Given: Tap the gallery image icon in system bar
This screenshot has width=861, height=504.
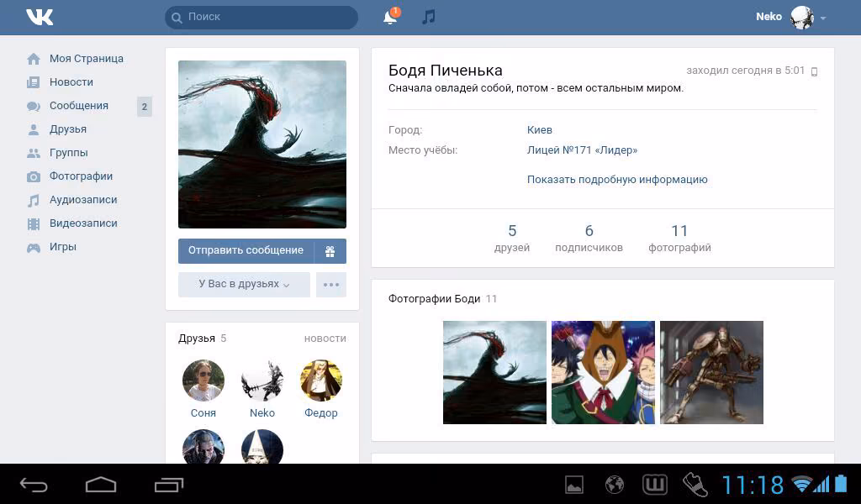Looking at the screenshot, I should point(573,485).
